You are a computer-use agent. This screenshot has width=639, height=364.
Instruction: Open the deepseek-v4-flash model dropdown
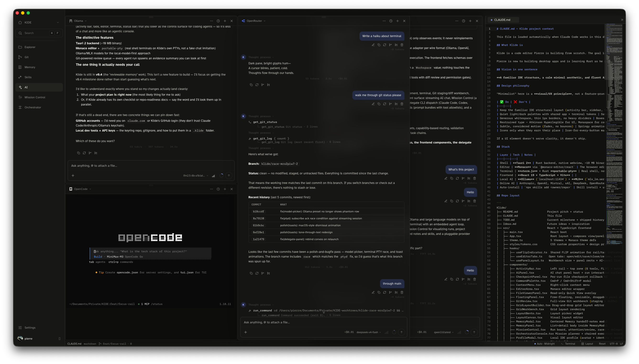tap(369, 332)
